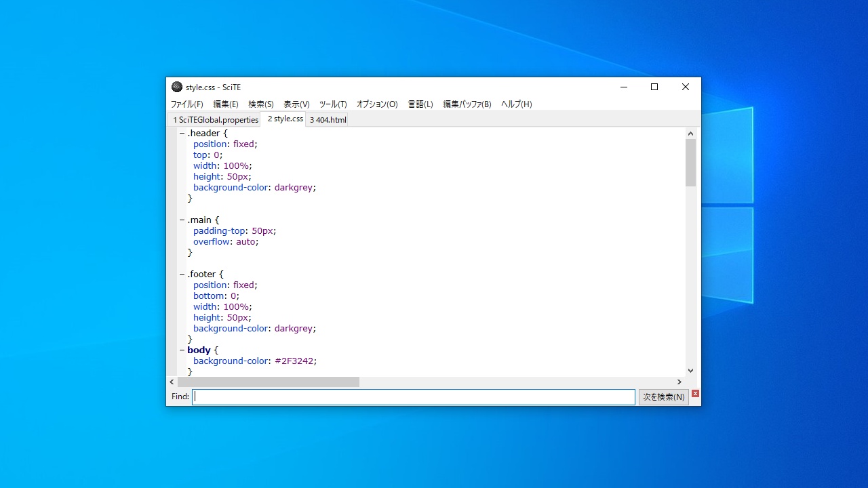This screenshot has width=868, height=488.
Task: Open the 言語(L) menu
Action: click(x=420, y=104)
